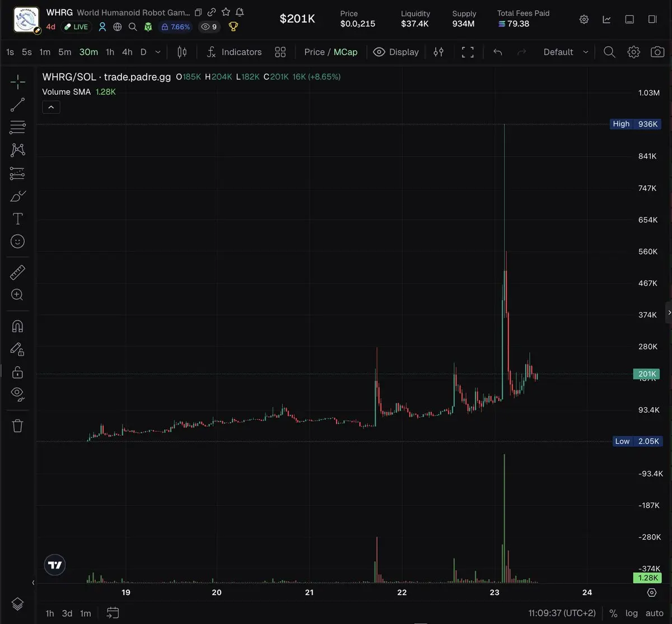672x624 pixels.
Task: Collapse the indicator legend chevron
Action: 51,107
